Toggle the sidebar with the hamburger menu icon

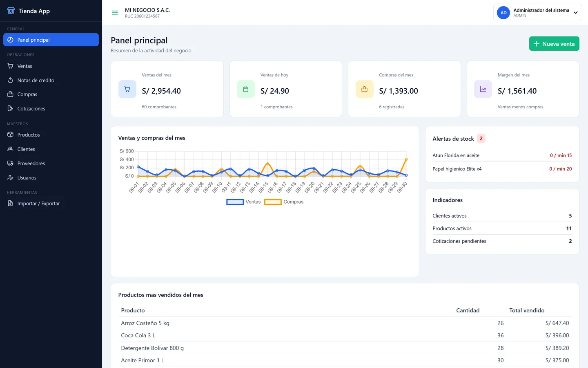[115, 13]
